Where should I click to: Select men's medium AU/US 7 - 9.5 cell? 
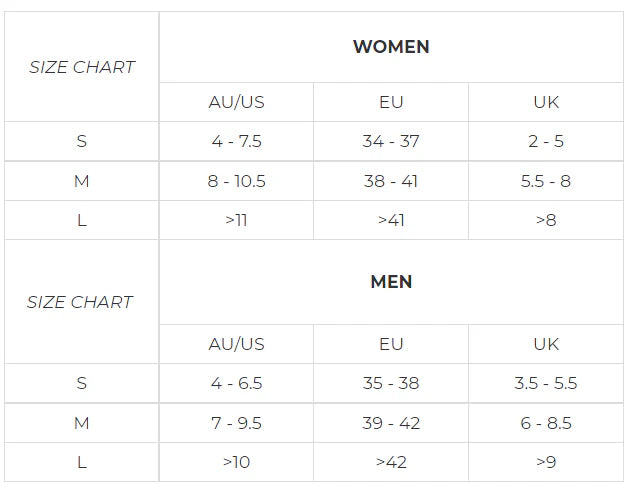[x=236, y=423]
